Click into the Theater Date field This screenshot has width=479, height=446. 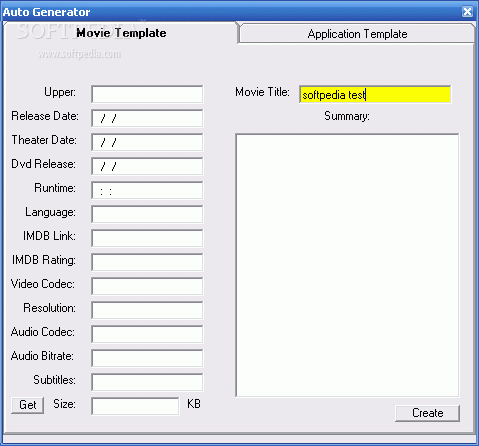pos(147,142)
